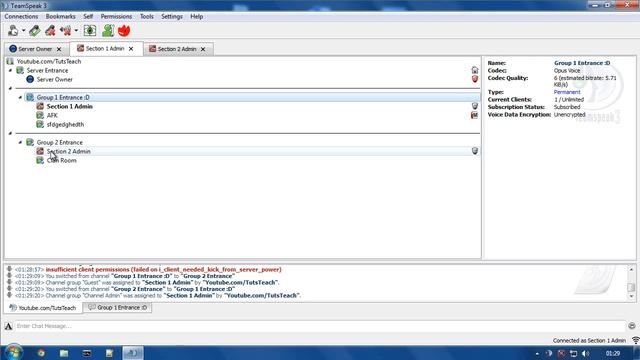This screenshot has height=360, width=640.
Task: Collapse the Server Entrance channel
Action: click(11, 71)
